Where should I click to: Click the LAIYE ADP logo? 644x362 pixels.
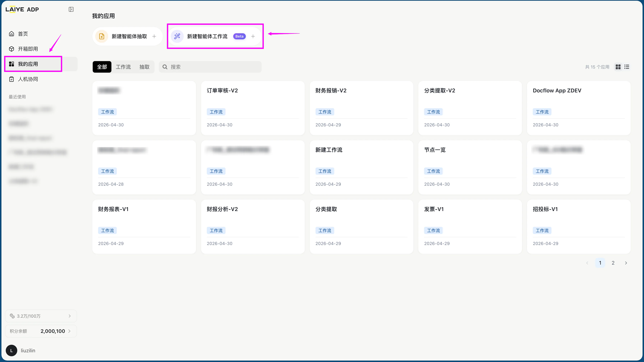[x=22, y=10]
